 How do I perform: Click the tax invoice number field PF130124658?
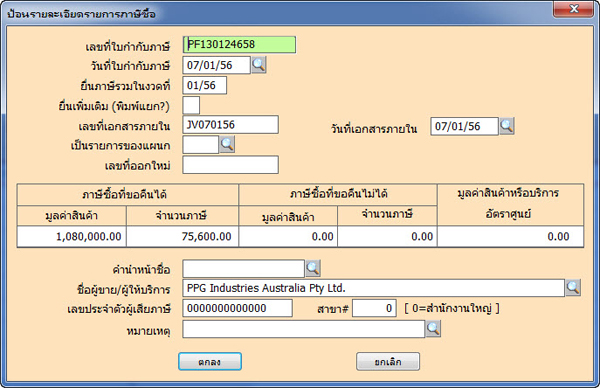tap(239, 45)
